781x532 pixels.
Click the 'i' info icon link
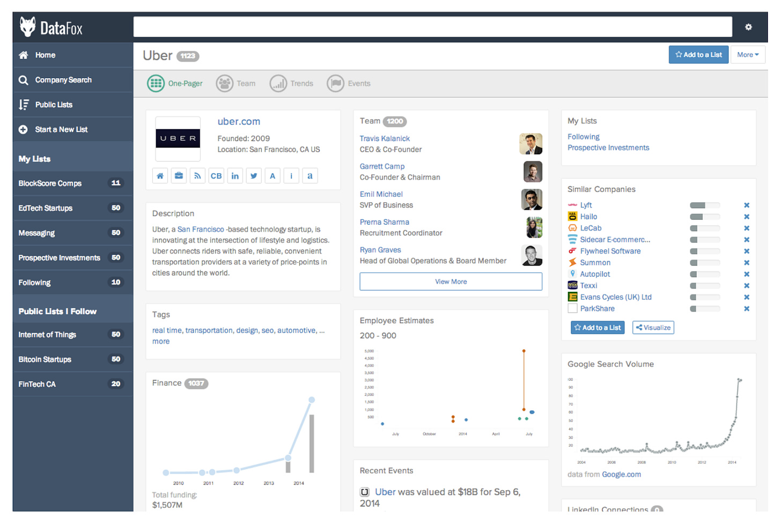(291, 176)
